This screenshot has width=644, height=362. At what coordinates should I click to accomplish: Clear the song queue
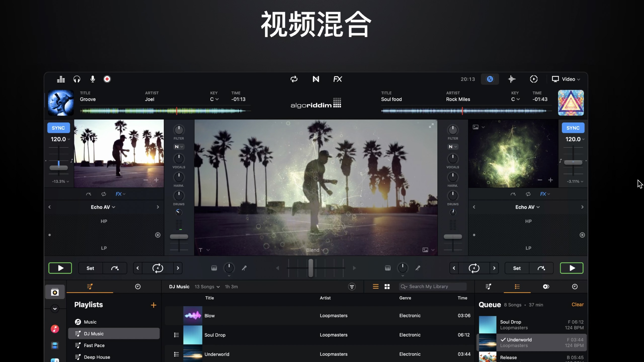578,304
